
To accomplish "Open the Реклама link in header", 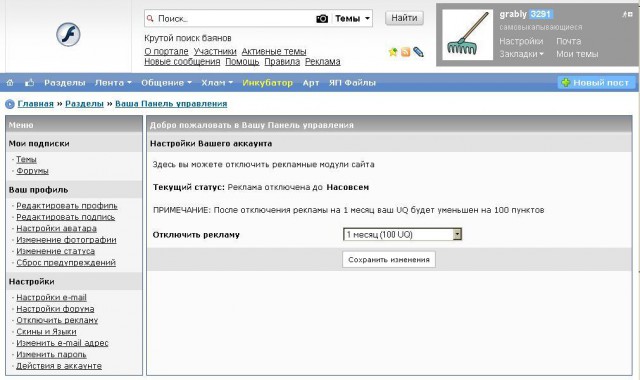I will [x=322, y=62].
